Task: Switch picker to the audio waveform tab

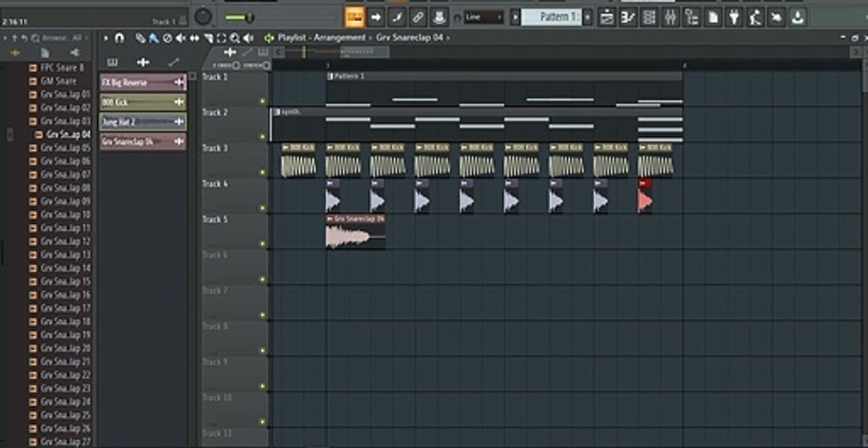Action: (x=143, y=62)
